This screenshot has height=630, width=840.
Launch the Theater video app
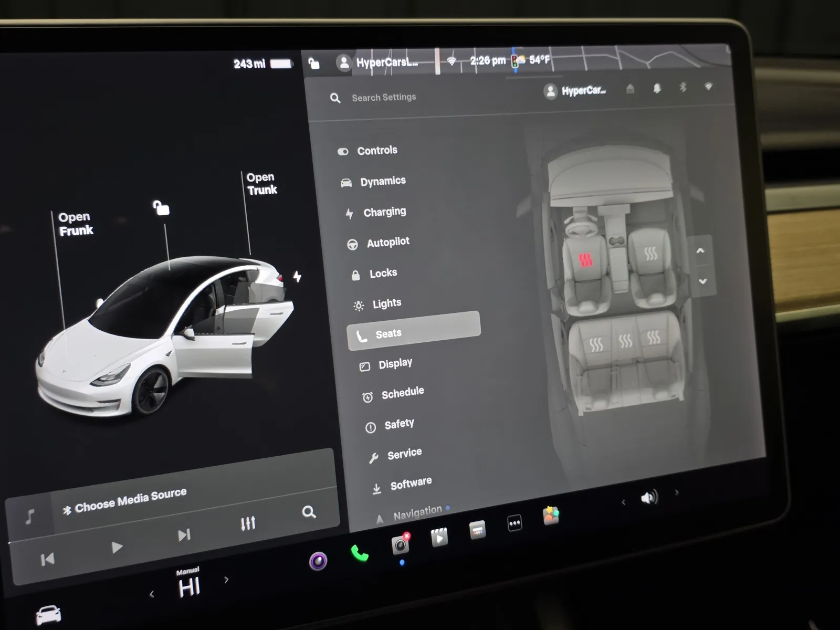tap(439, 538)
